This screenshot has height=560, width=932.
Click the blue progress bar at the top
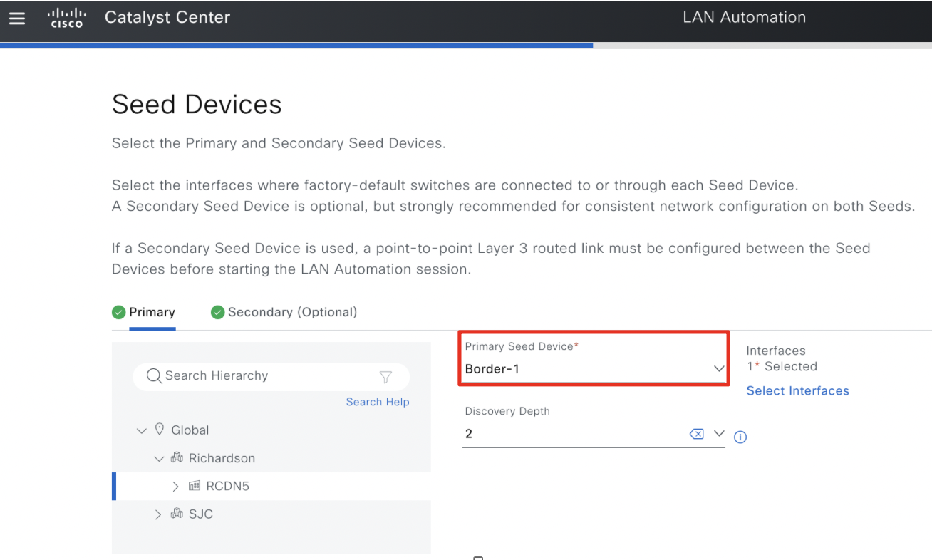(x=297, y=45)
